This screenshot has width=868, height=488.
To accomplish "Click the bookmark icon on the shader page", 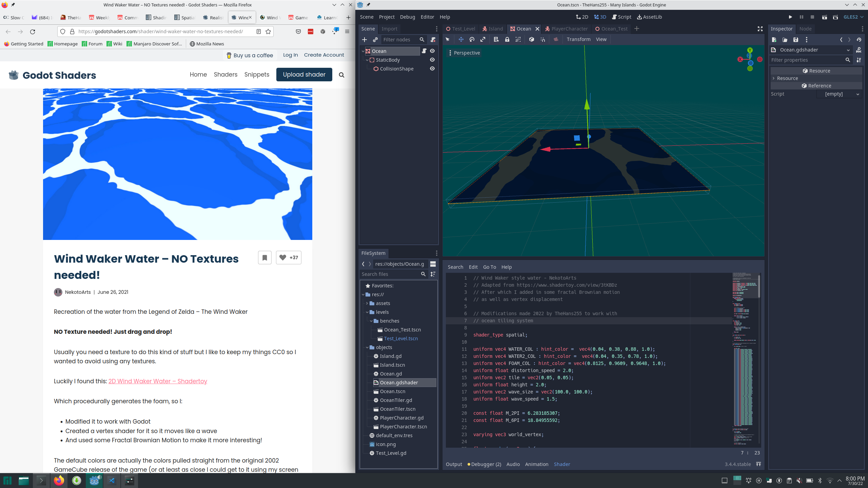I will (x=265, y=258).
